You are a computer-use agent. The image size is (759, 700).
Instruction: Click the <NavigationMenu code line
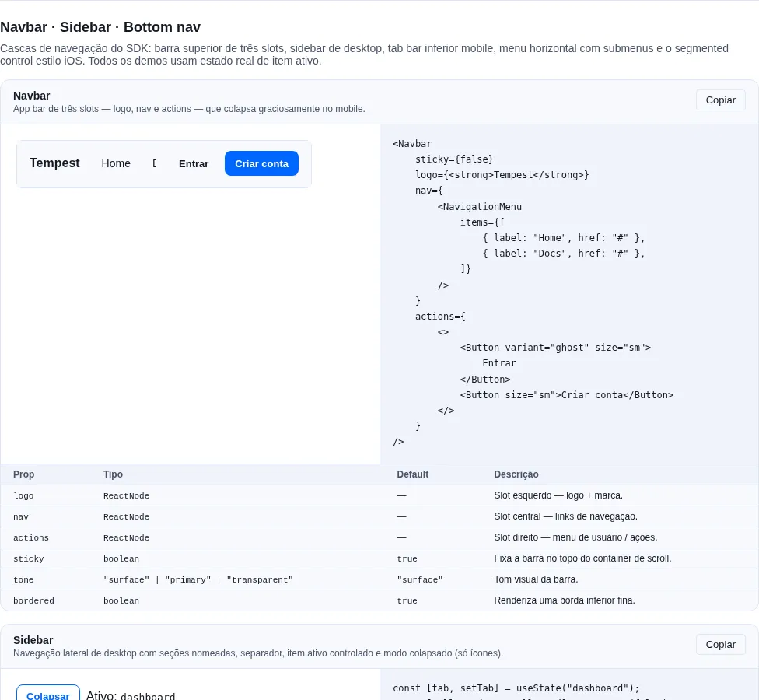[479, 207]
